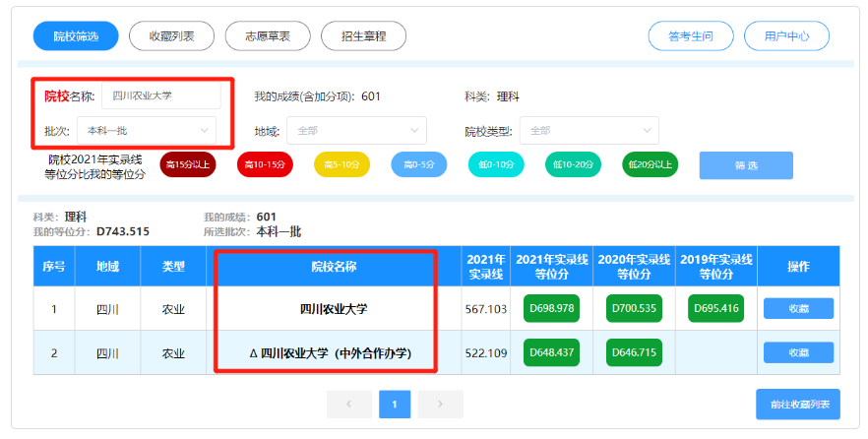Toggle the teal 低10-20分 filter tag
868x439 pixels.
pyautogui.click(x=573, y=164)
